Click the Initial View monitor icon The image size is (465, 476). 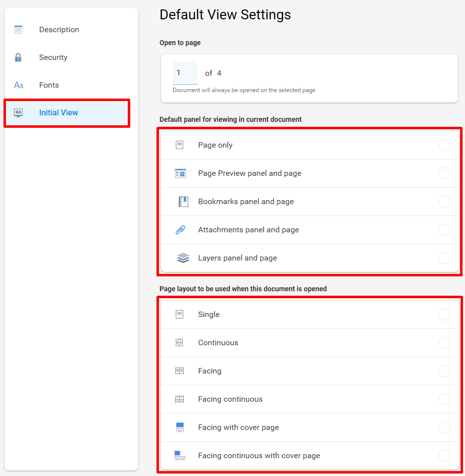coord(18,112)
